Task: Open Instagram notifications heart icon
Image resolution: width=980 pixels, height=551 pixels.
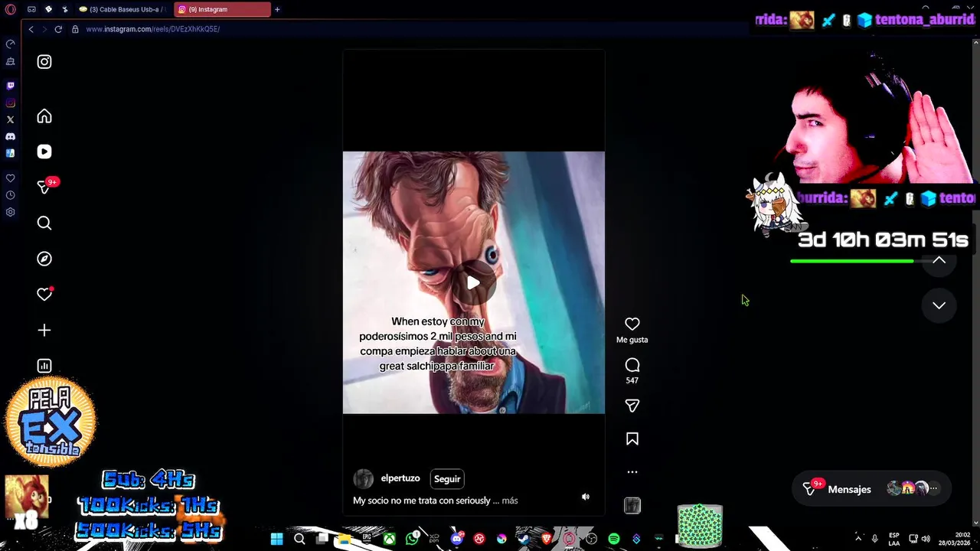Action: coord(44,295)
